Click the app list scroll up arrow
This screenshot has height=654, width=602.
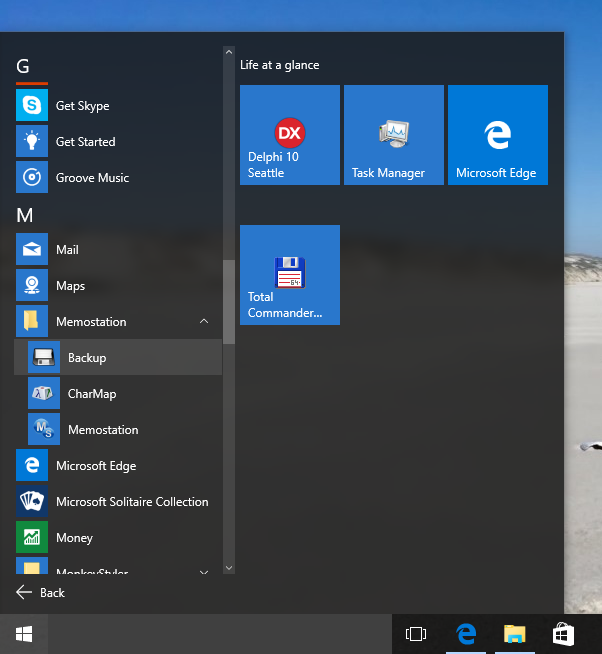tap(229, 52)
